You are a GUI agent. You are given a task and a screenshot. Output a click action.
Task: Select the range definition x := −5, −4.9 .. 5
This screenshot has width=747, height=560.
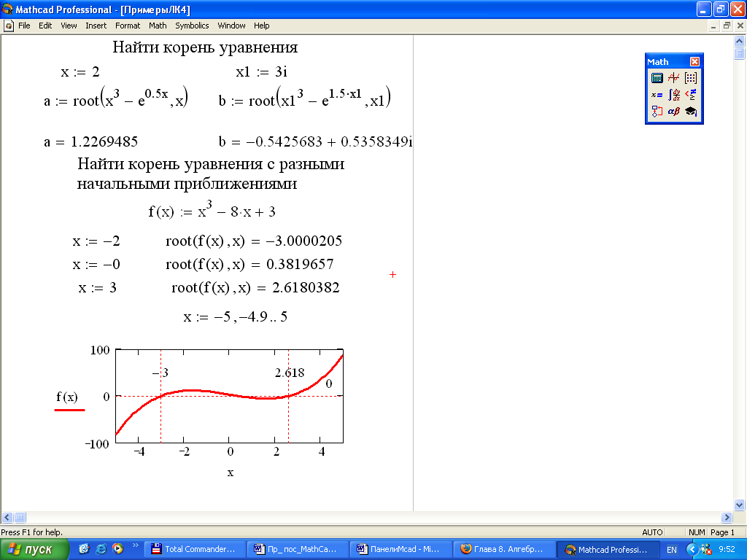(x=236, y=316)
